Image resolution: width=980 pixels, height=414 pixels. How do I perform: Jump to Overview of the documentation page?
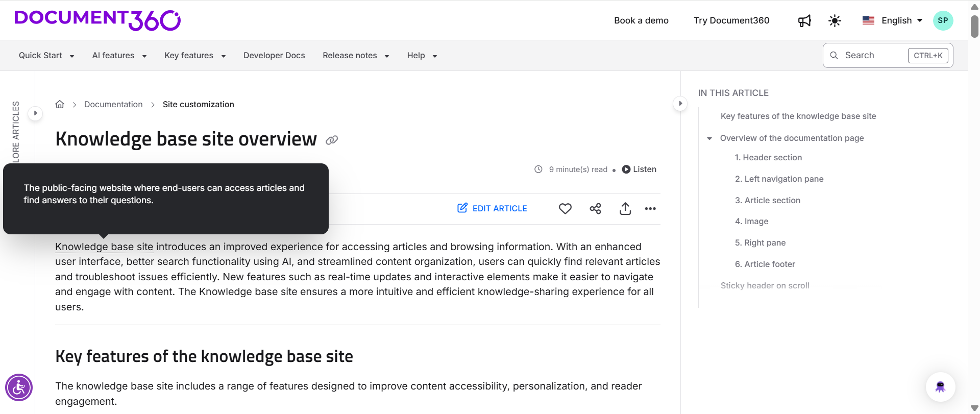click(x=792, y=138)
